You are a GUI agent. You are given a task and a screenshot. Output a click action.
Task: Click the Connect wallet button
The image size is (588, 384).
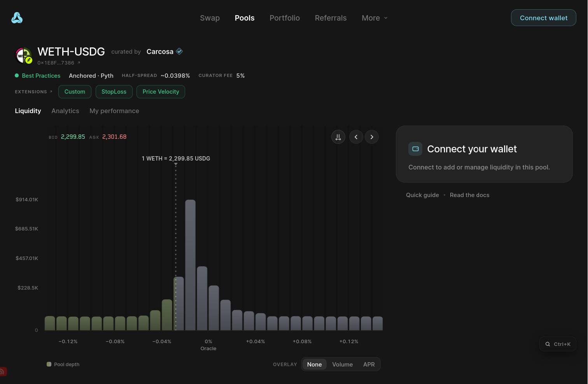[544, 18]
